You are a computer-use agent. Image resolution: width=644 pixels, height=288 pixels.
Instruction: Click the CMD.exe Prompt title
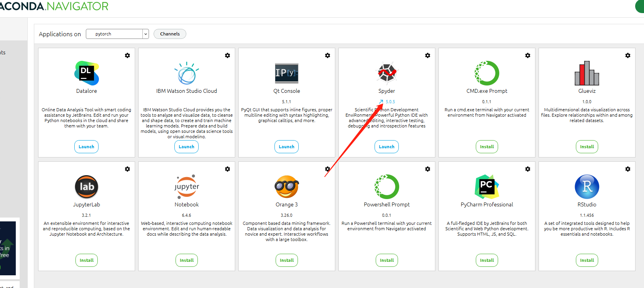[x=487, y=91]
